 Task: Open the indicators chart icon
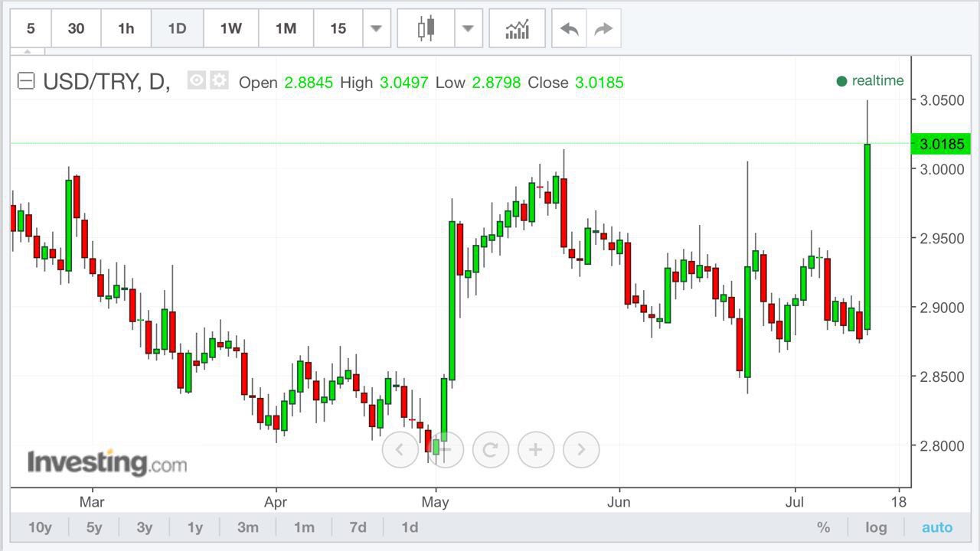click(518, 28)
